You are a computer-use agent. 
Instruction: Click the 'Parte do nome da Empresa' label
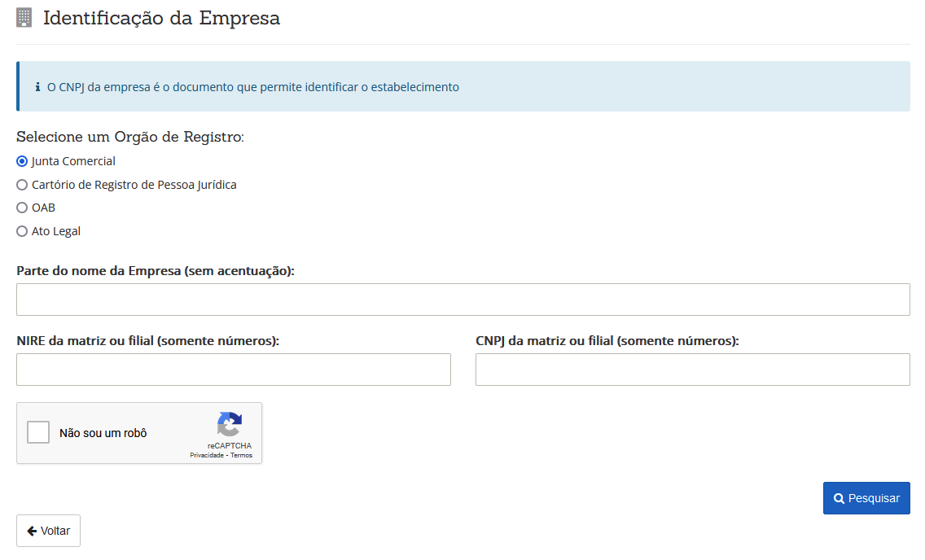(x=155, y=271)
